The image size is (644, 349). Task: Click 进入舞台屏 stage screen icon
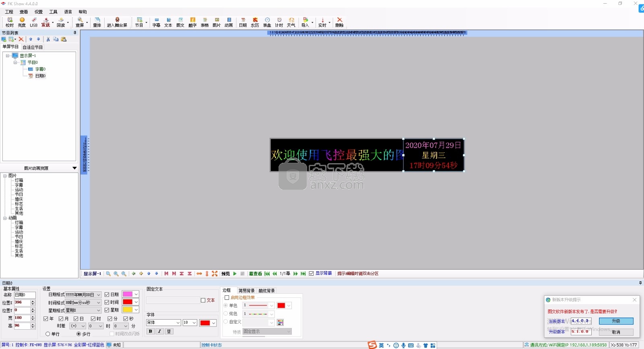pyautogui.click(x=117, y=22)
